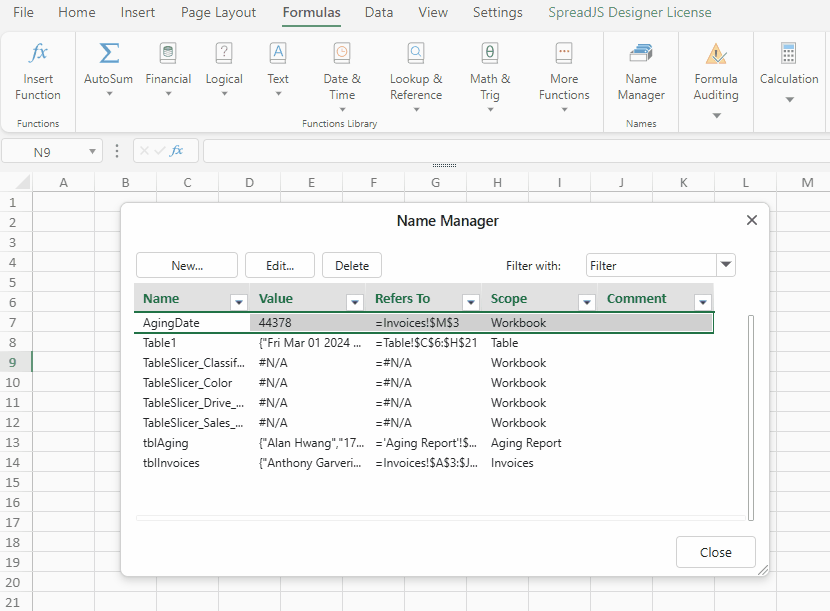Image resolution: width=830 pixels, height=611 pixels.
Task: Open Date & Time functions library
Action: 342,53
